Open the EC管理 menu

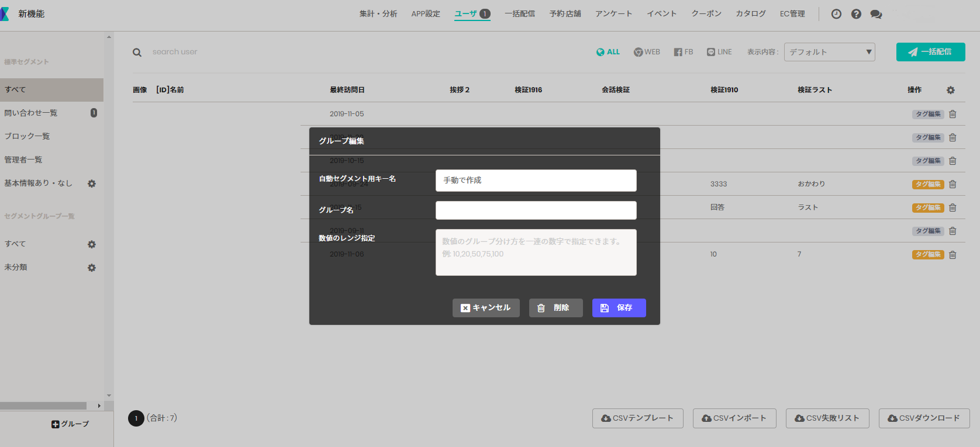pos(792,14)
